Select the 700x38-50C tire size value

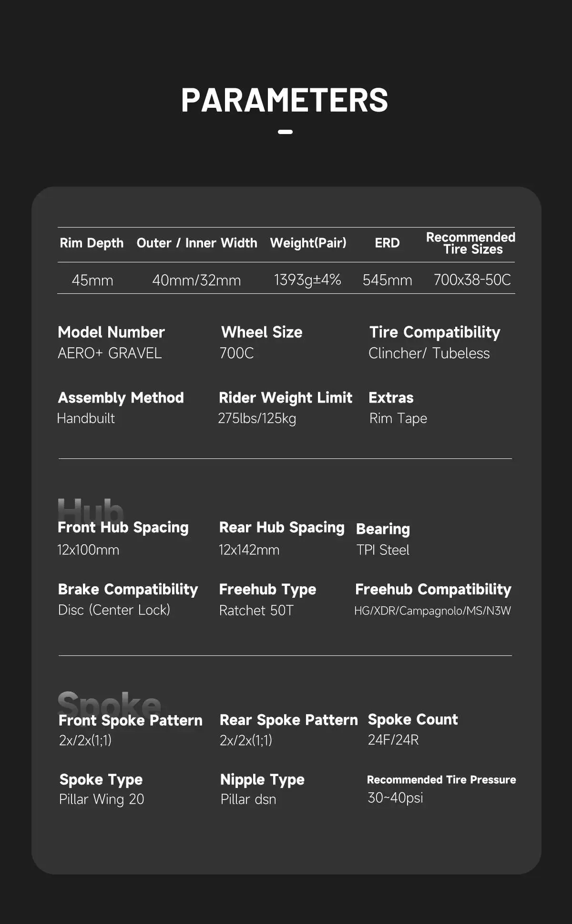472,280
